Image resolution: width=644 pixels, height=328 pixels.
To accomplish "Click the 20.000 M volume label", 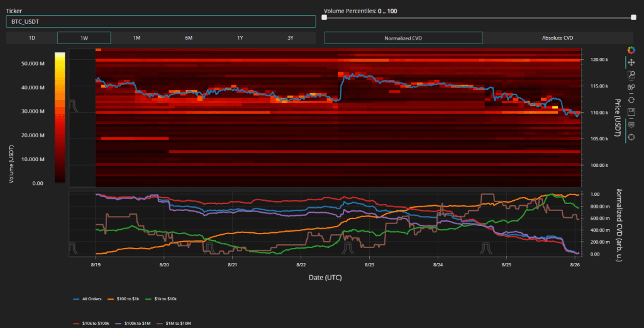I will (x=33, y=135).
